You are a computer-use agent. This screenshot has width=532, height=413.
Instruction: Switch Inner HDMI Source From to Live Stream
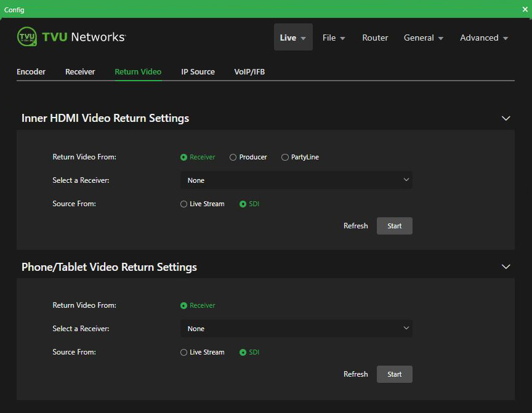click(183, 204)
